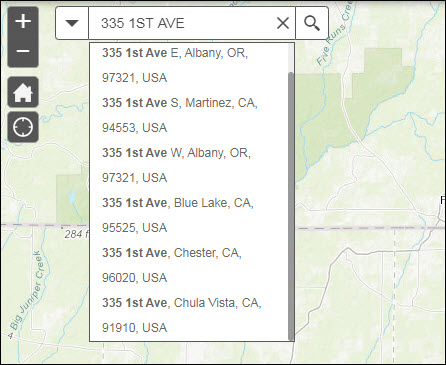446x365 pixels.
Task: Find my location with the crosshair icon
Action: tap(23, 127)
